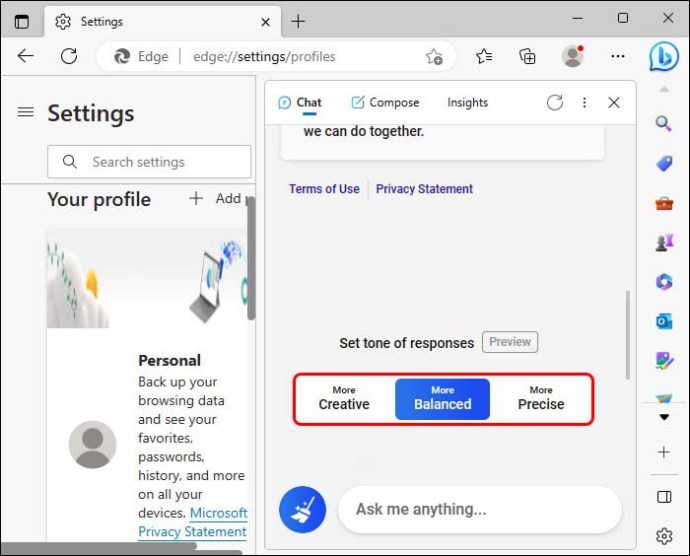Click the Add profile button

[217, 199]
